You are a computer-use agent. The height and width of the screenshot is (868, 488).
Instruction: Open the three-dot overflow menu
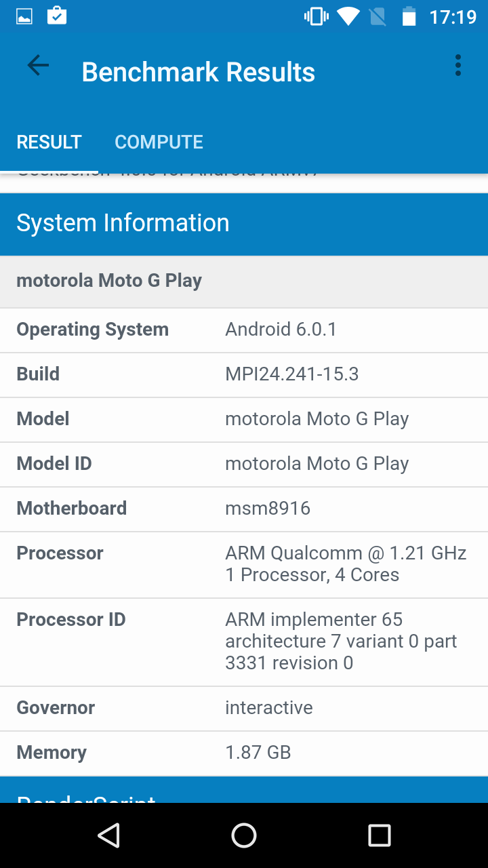(x=458, y=66)
